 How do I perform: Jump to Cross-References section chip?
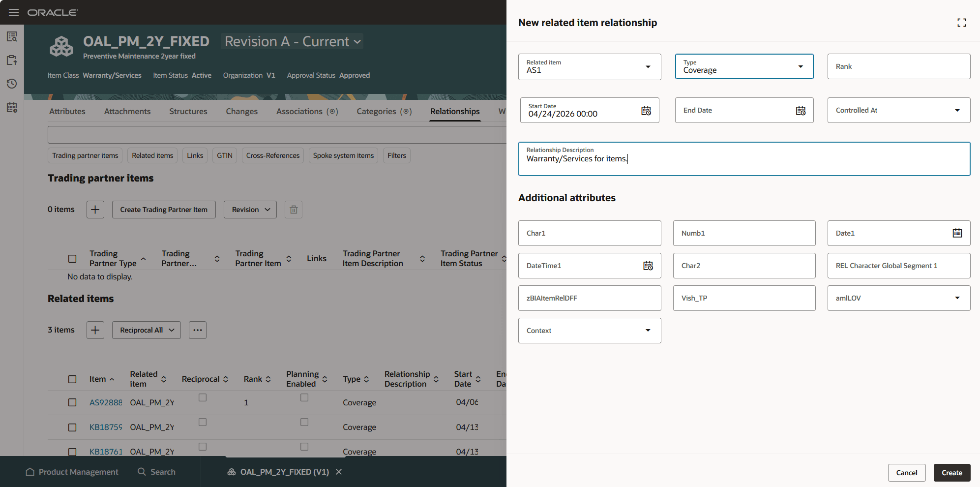click(x=273, y=155)
